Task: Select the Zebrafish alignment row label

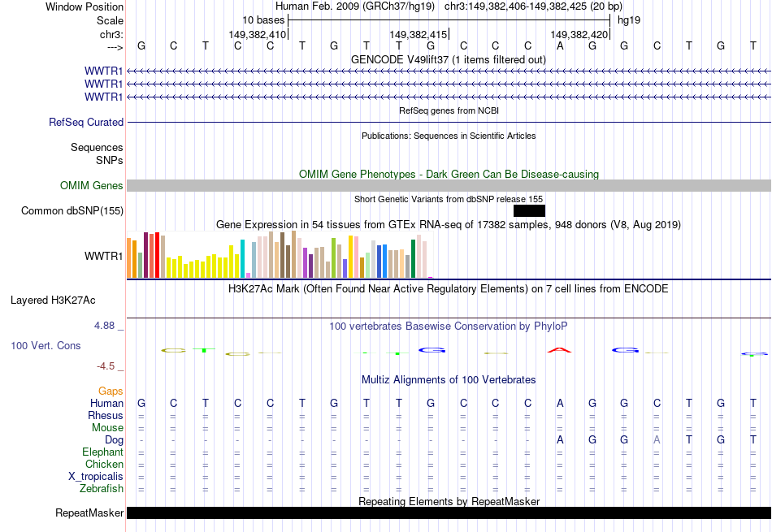Action: 102,488
